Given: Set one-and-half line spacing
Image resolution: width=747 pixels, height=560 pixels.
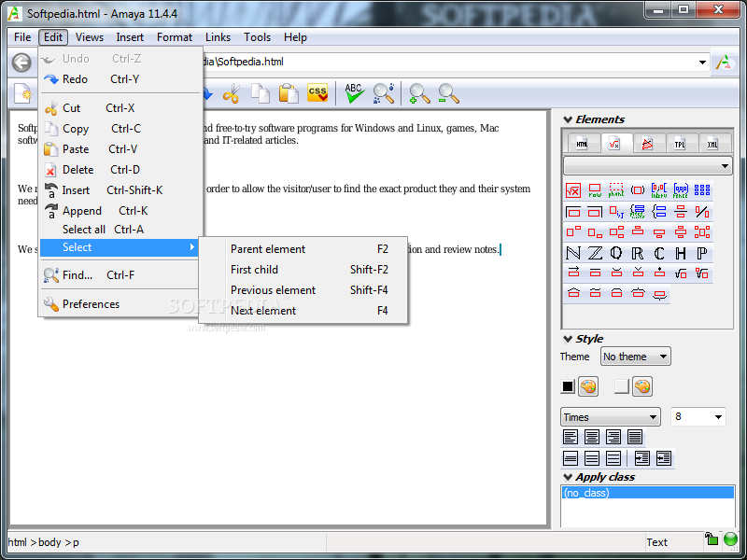Looking at the screenshot, I should coord(592,458).
